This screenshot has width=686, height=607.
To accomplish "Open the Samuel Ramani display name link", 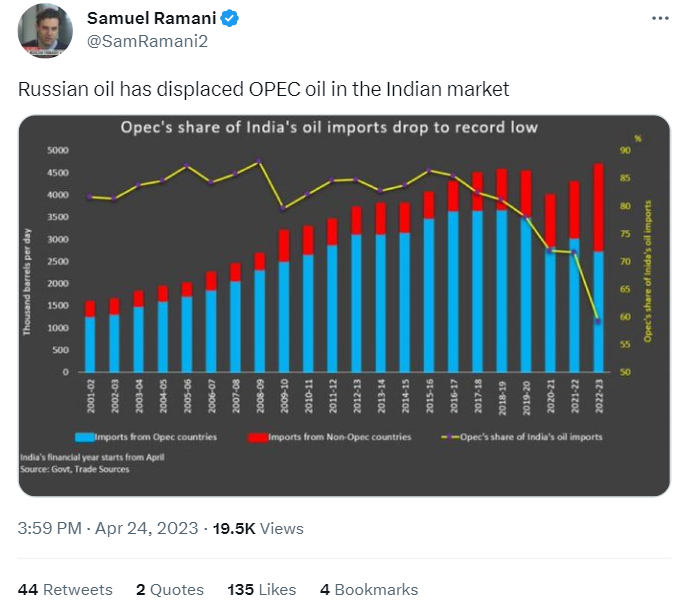I will (x=151, y=19).
